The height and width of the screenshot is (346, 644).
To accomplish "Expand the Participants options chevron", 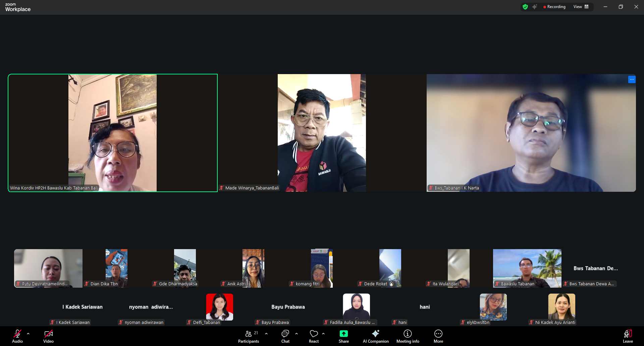I will (266, 334).
